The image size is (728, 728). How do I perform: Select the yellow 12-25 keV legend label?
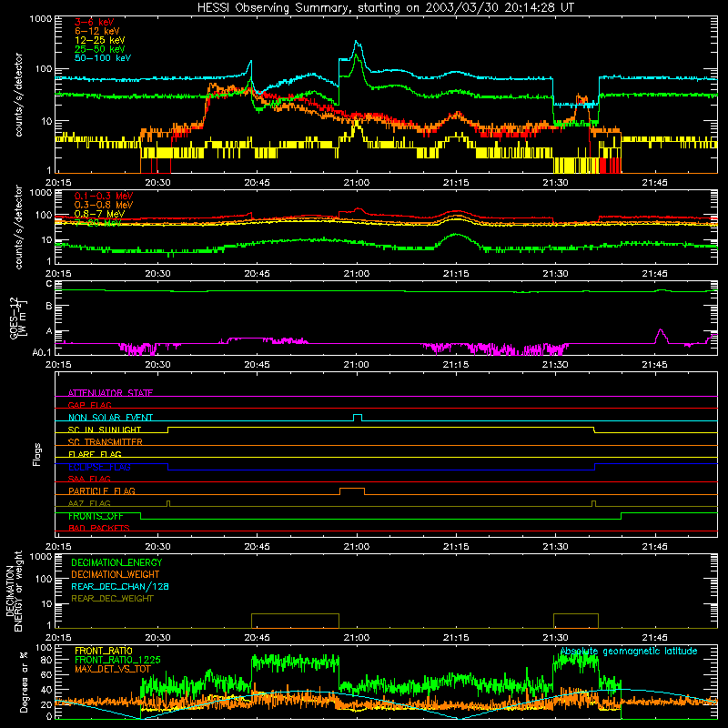click(x=100, y=40)
